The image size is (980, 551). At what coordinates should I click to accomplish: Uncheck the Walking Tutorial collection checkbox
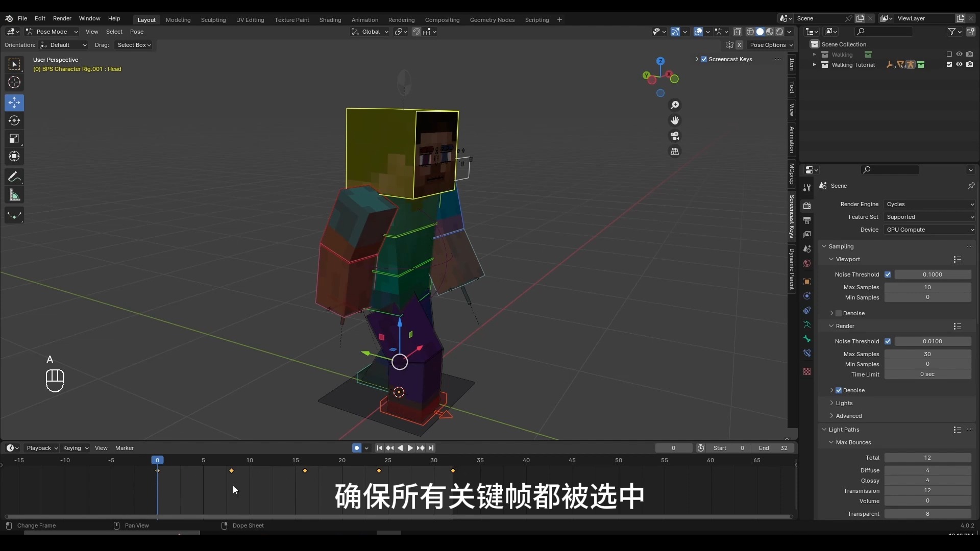pyautogui.click(x=949, y=64)
